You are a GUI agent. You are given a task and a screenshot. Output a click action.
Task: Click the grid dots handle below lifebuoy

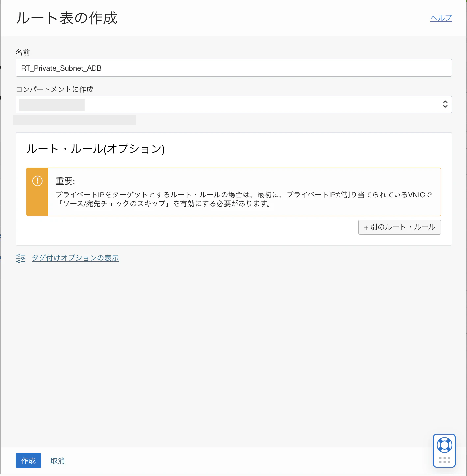pos(444,460)
